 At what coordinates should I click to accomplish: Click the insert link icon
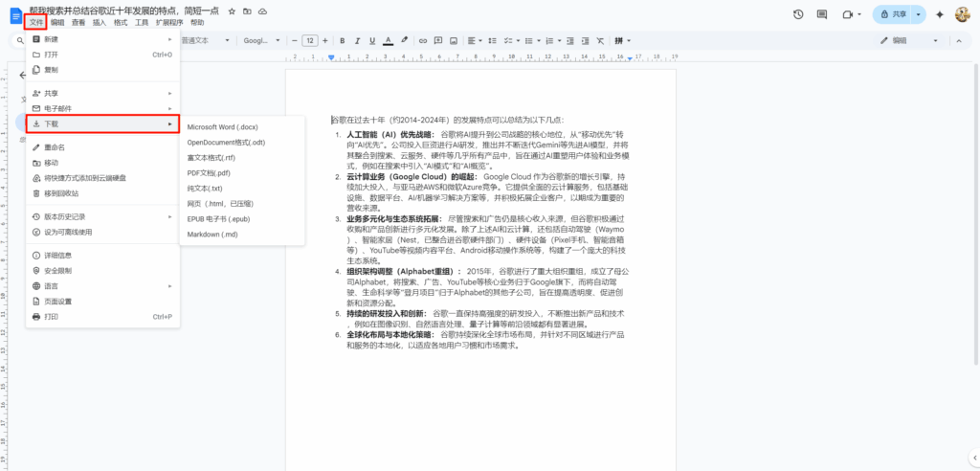[x=423, y=40]
